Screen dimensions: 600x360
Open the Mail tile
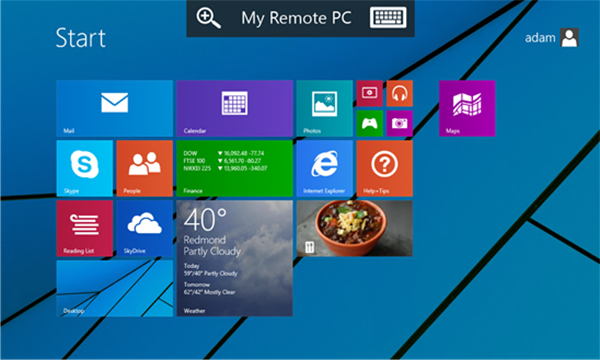tap(114, 108)
